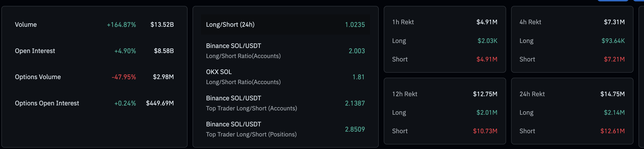Click the 4h Rekt long value $93.64K
The height and width of the screenshot is (149, 644).
(x=613, y=41)
